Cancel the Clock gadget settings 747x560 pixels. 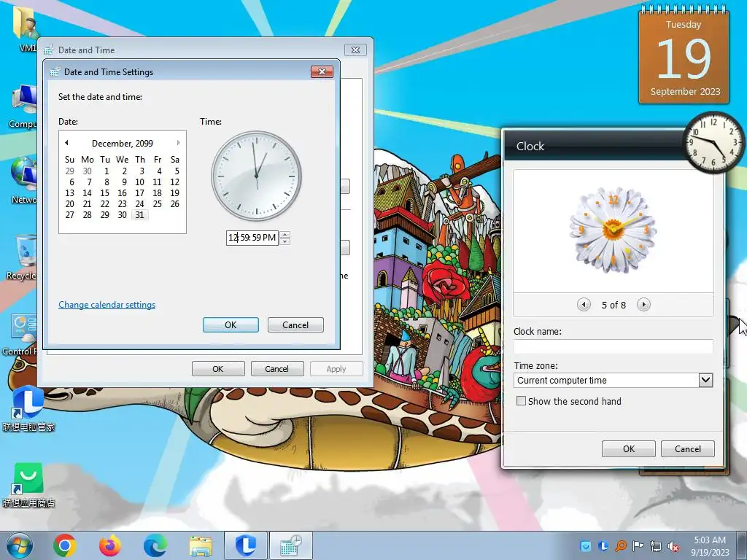(x=687, y=448)
